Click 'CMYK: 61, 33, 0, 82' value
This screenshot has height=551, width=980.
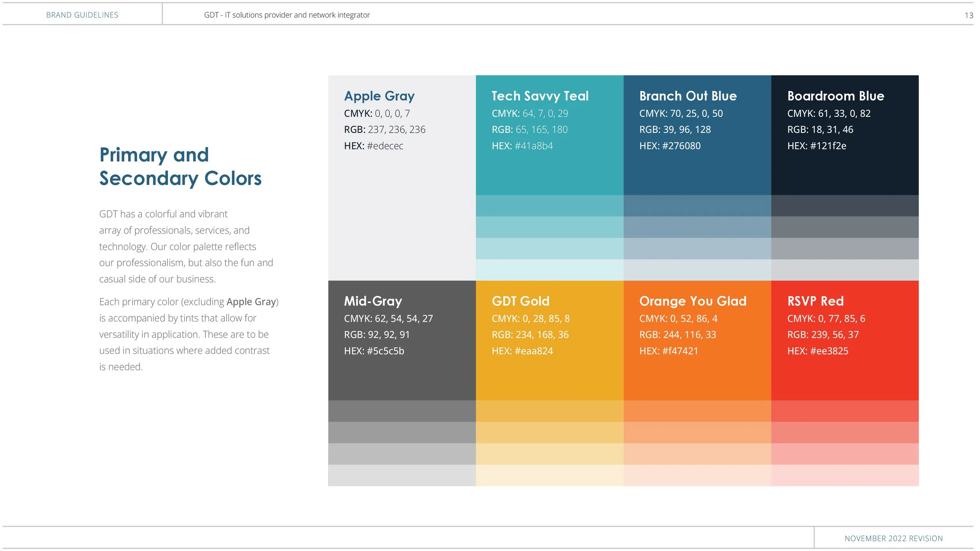tap(829, 113)
